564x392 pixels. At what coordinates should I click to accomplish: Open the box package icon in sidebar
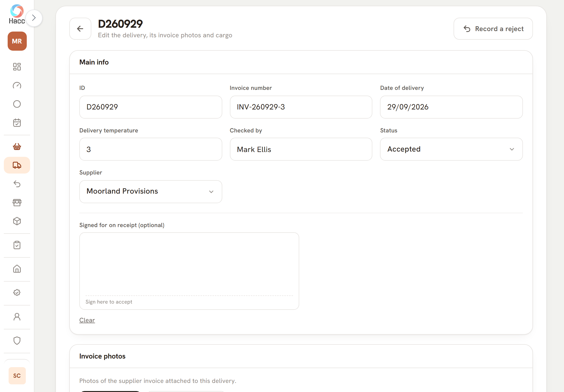click(17, 221)
